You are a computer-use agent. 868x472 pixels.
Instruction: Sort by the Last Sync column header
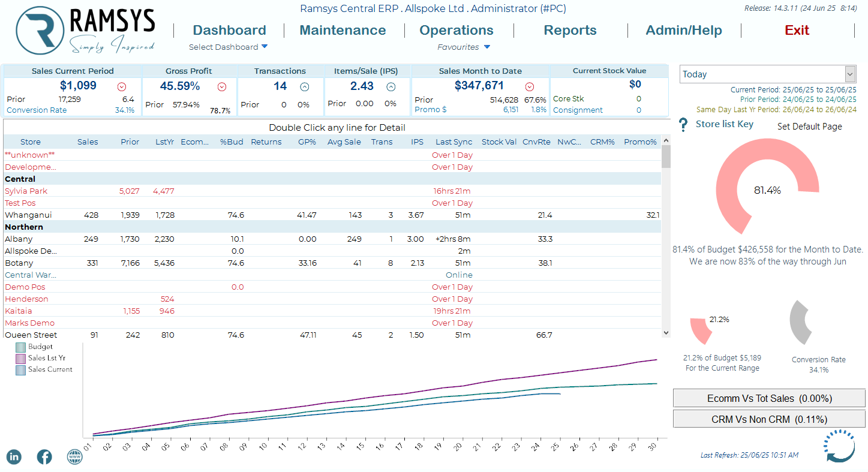453,142
